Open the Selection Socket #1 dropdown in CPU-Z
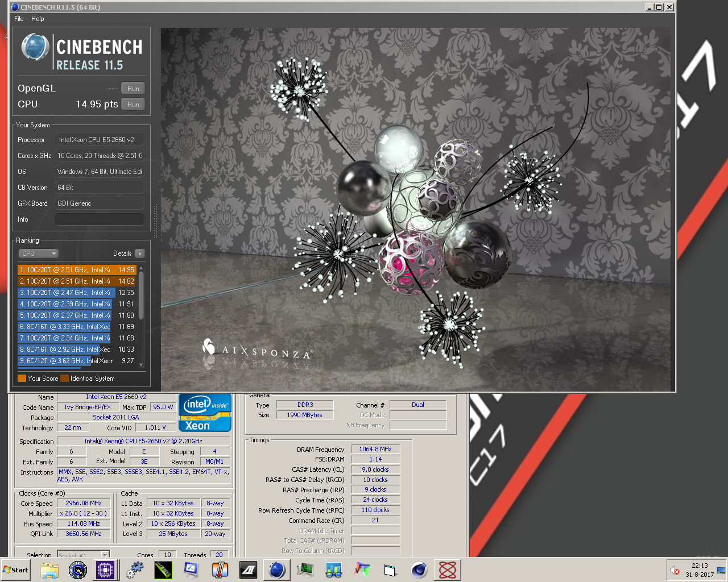 tap(84, 555)
